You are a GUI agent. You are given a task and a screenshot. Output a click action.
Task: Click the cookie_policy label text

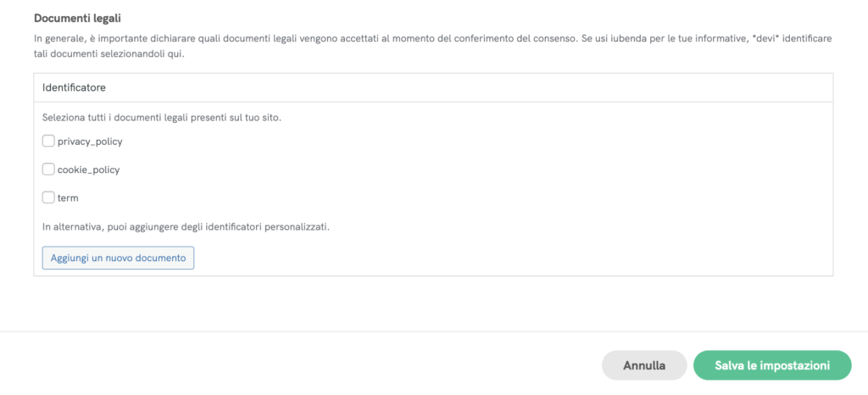coord(88,170)
